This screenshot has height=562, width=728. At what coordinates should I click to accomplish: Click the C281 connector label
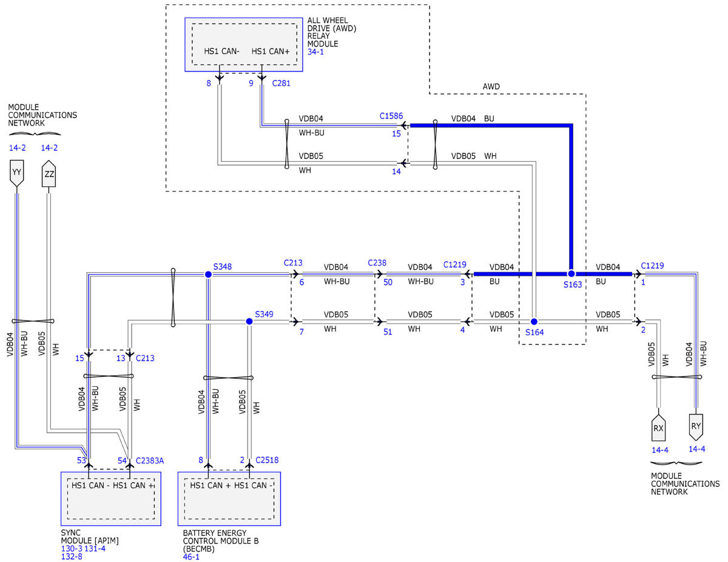281,84
